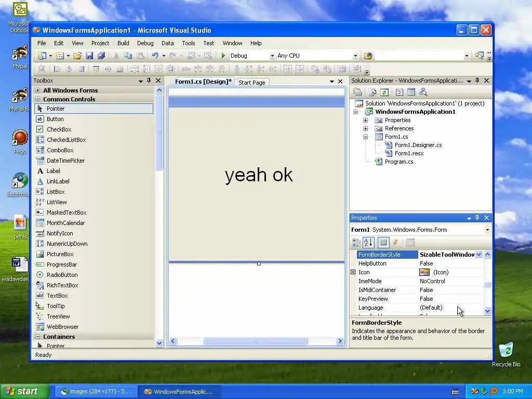Click the Windows start button
Screen dimensions: 532x399
(x=24, y=391)
